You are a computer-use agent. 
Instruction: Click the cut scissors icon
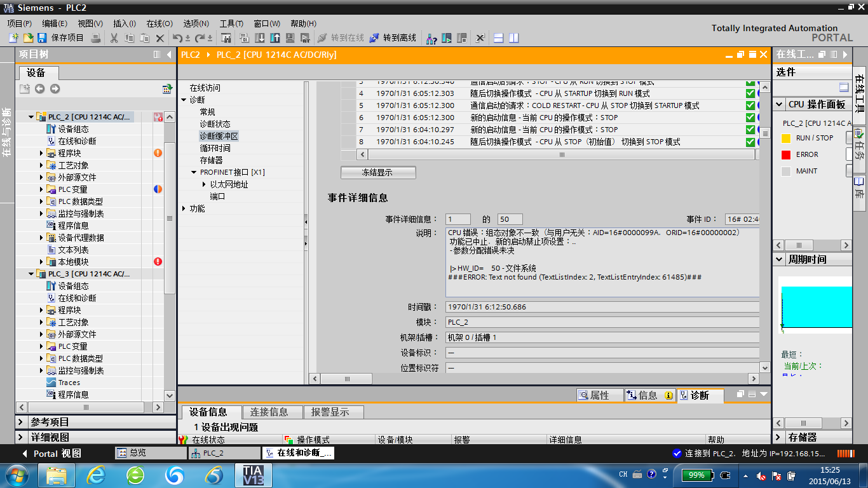[114, 38]
